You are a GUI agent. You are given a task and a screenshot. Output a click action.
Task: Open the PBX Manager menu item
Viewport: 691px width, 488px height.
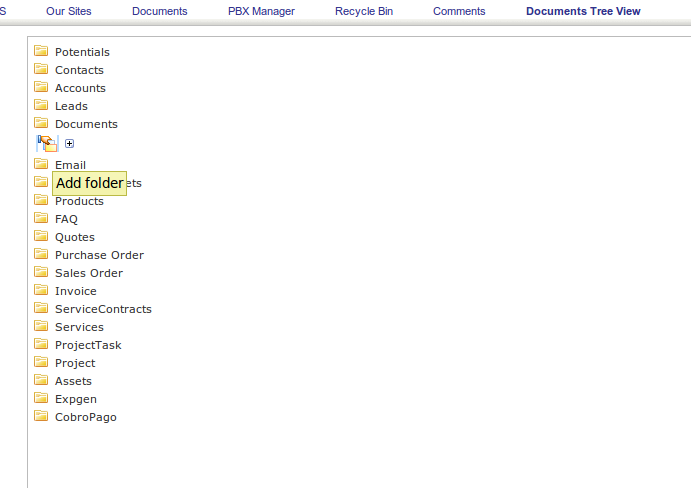coord(261,11)
